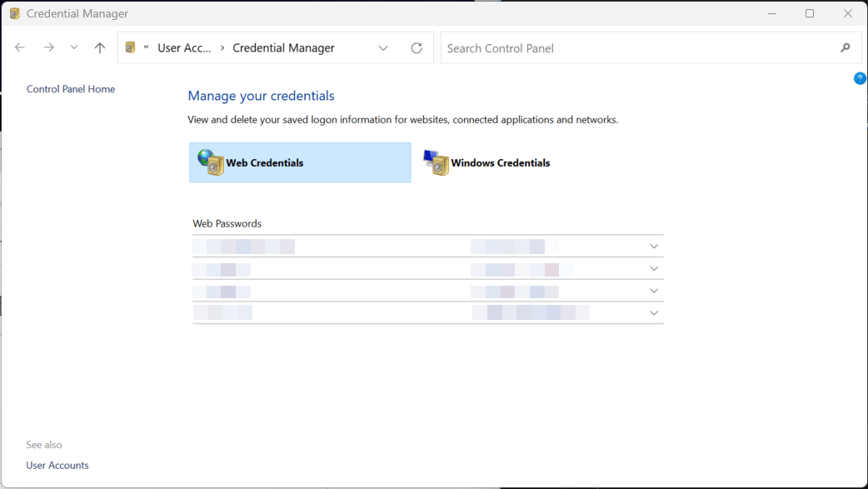The image size is (868, 489).
Task: Click the Credential Manager title bar icon
Action: [15, 13]
